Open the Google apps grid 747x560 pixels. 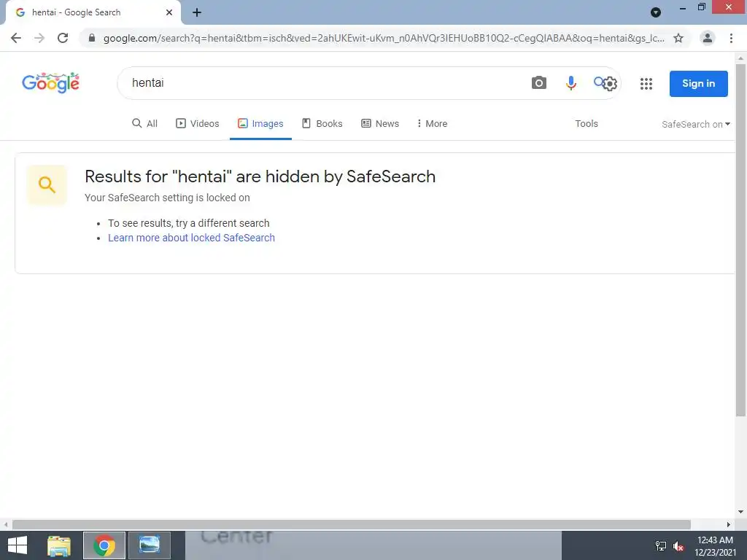pos(646,84)
